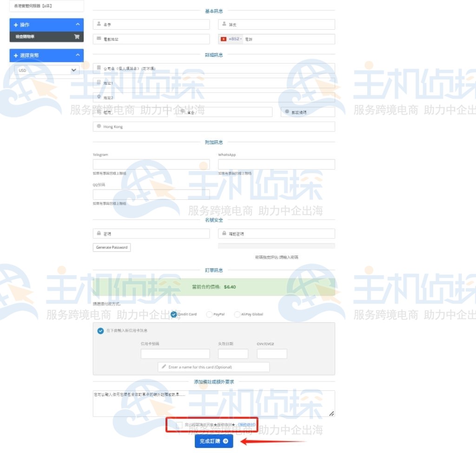Click the 基本訊息 section heading
This screenshot has height=453, width=476.
(x=214, y=11)
